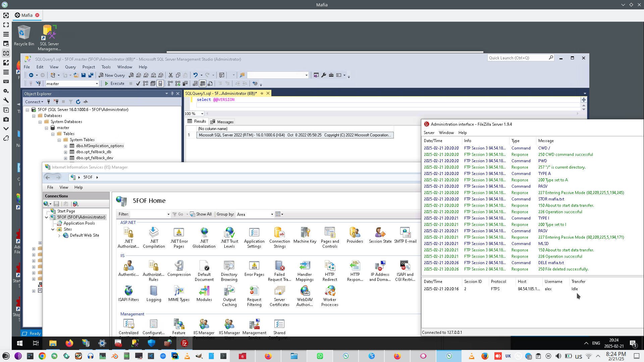
Task: Open the Query menu in SSMS
Action: tap(70, 67)
